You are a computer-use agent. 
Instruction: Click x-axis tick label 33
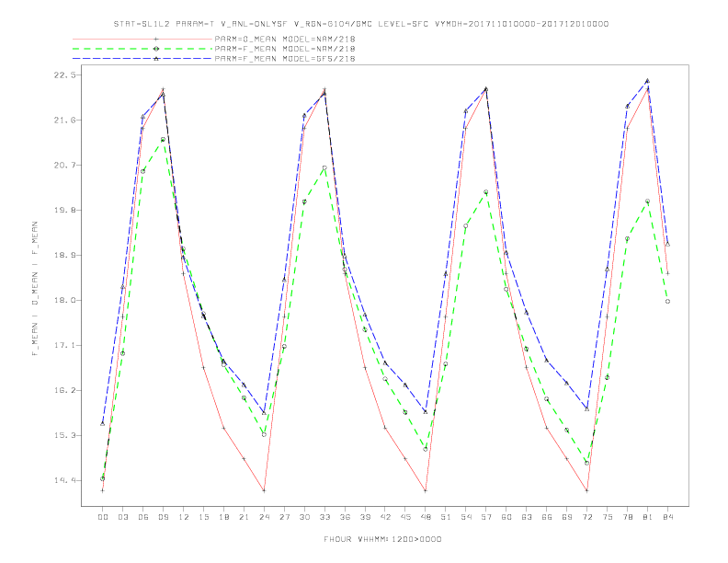click(325, 517)
